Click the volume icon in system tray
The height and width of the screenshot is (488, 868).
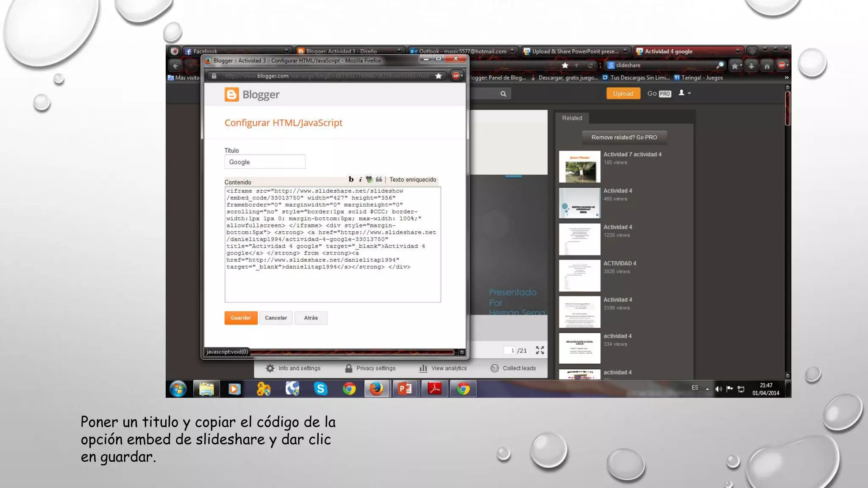718,389
